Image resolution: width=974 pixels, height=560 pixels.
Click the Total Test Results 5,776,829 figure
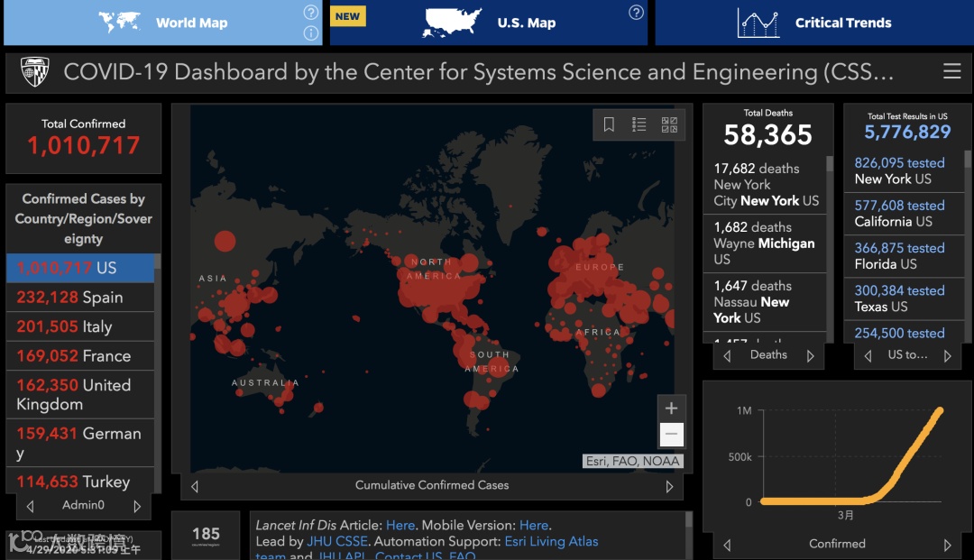tap(907, 132)
